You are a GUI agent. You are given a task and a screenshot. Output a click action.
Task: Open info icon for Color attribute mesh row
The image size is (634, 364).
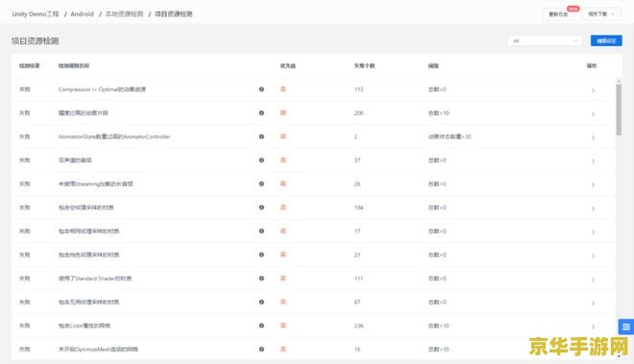[261, 326]
